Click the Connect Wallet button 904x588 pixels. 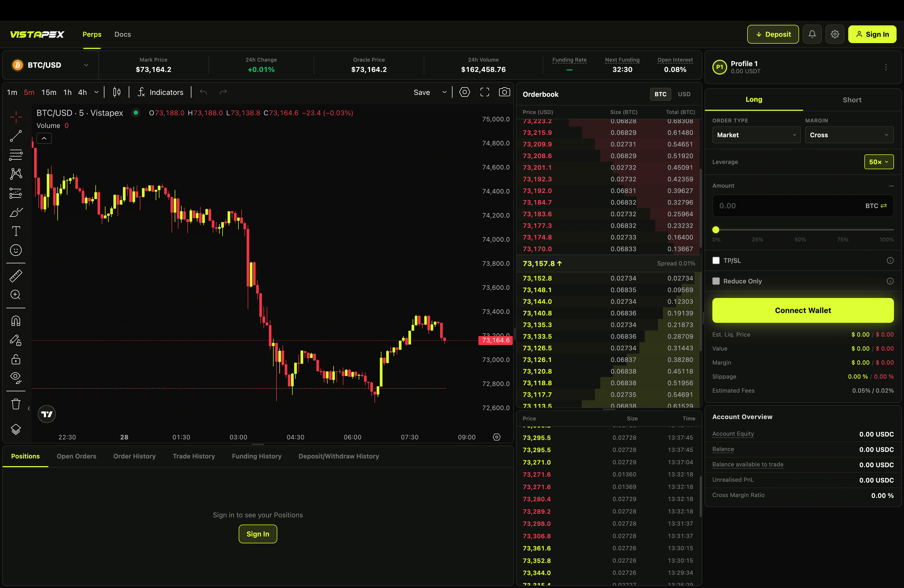point(802,310)
